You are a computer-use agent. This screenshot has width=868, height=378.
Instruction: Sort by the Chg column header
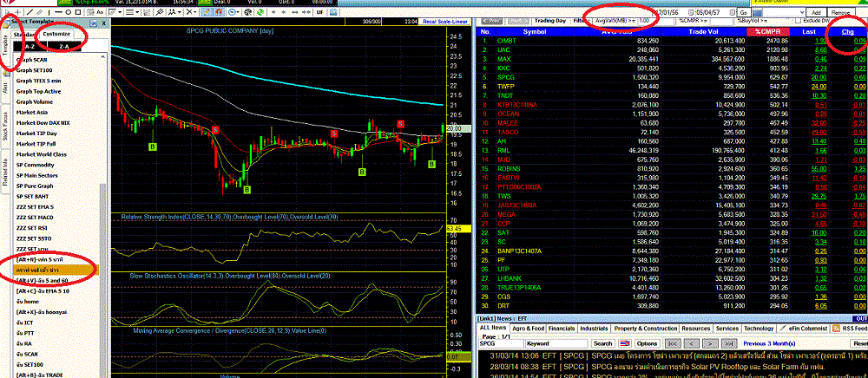[847, 32]
